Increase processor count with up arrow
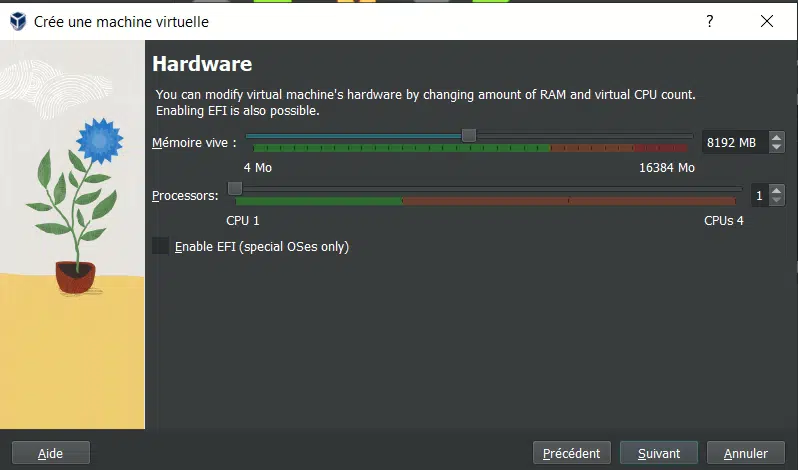Image resolution: width=798 pixels, height=470 pixels. (x=776, y=191)
